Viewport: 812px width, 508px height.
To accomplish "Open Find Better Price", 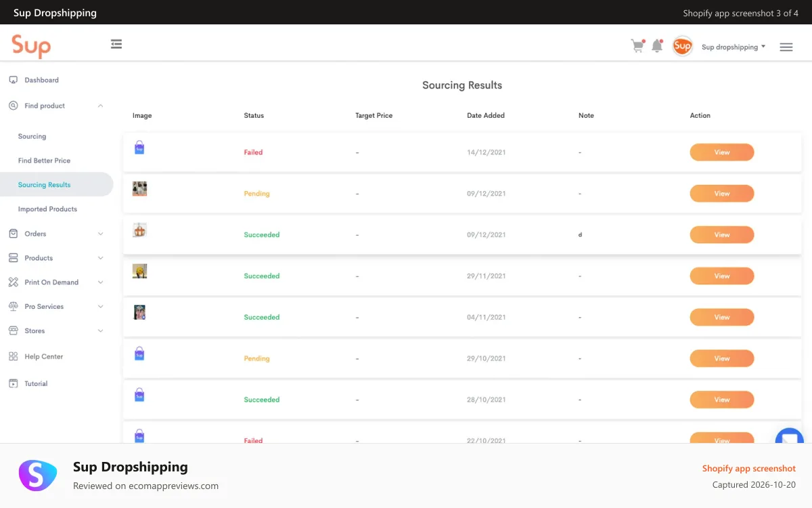I will click(x=44, y=161).
